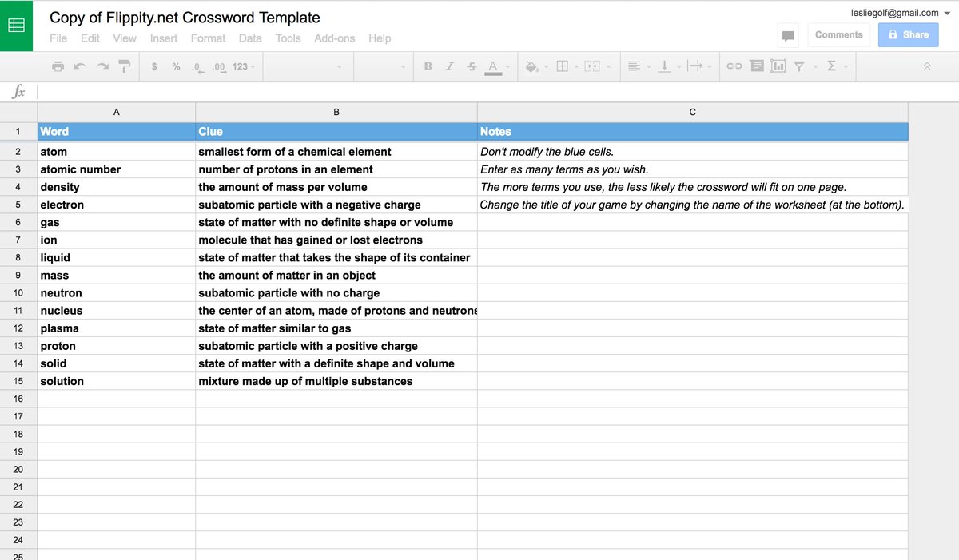The image size is (959, 560).
Task: Select the cell containing 'atomic number'
Action: pos(117,169)
